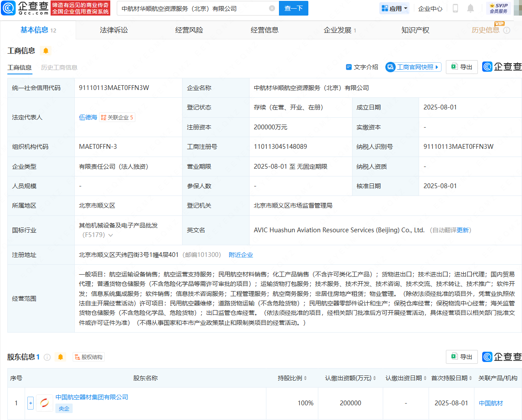522x420 pixels.
Task: Export shareholder info with 导出 button
Action: pyautogui.click(x=461, y=357)
